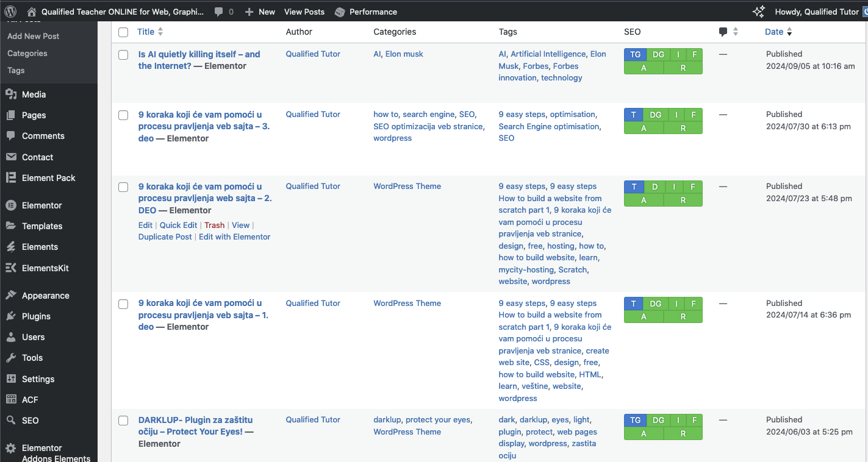This screenshot has width=868, height=462.
Task: Click the WordPress logo in admin bar
Action: point(10,12)
